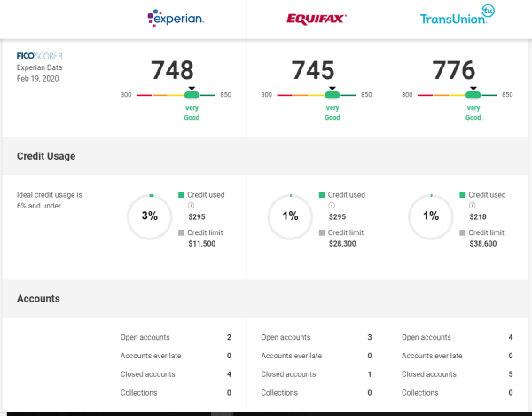Image resolution: width=532 pixels, height=416 pixels.
Task: Open info icon under TransUnion Credit used
Action: click(x=472, y=205)
